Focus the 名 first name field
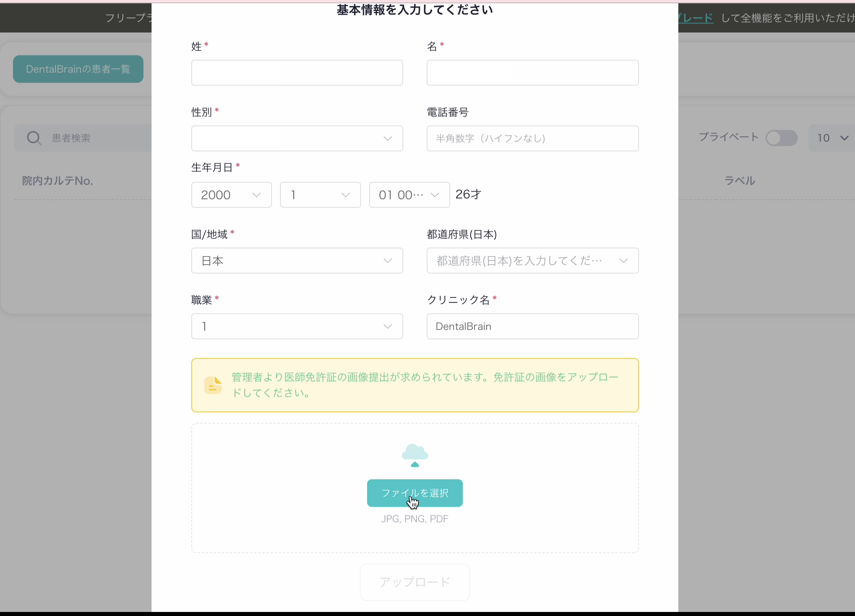Viewport: 855px width, 616px height. 532,73
